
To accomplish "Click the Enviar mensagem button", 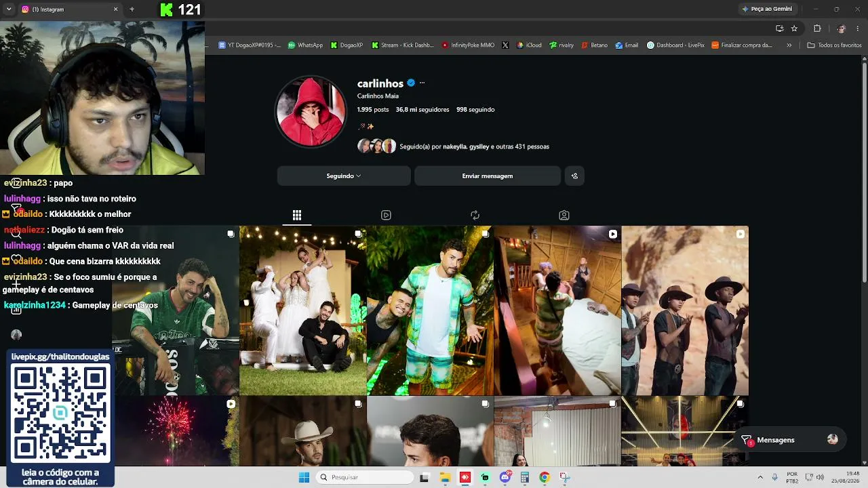I will (x=488, y=176).
